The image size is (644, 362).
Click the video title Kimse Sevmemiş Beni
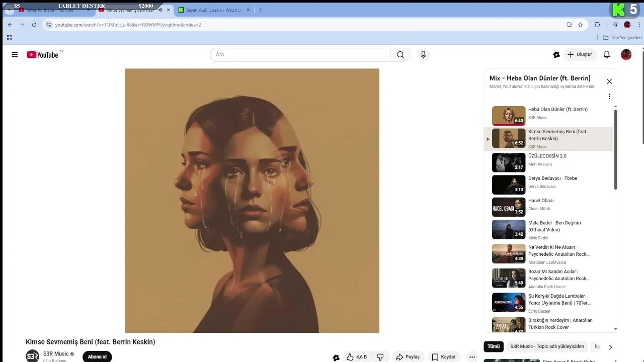pos(91,342)
